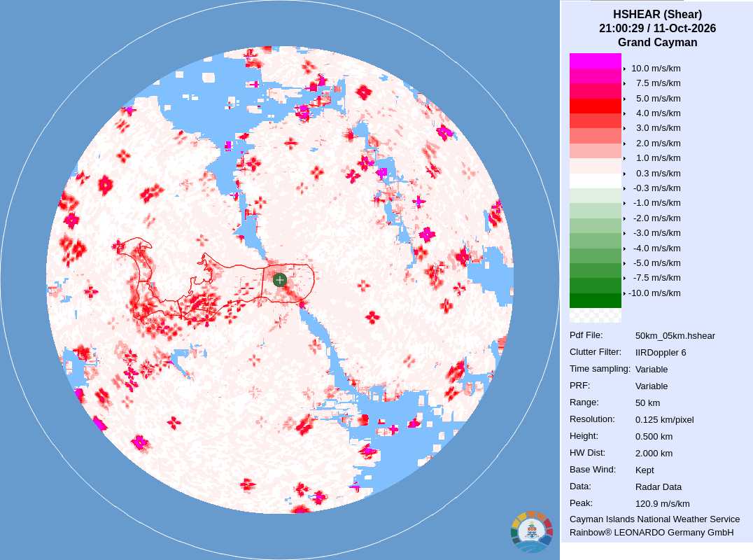
Task: Click the green radar site crosshair marker
Action: [280, 280]
